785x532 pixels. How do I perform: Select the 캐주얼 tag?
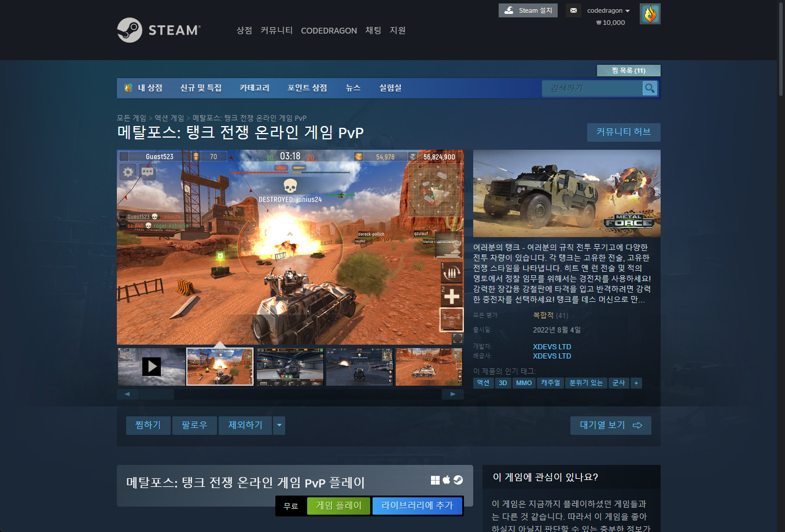pos(551,383)
